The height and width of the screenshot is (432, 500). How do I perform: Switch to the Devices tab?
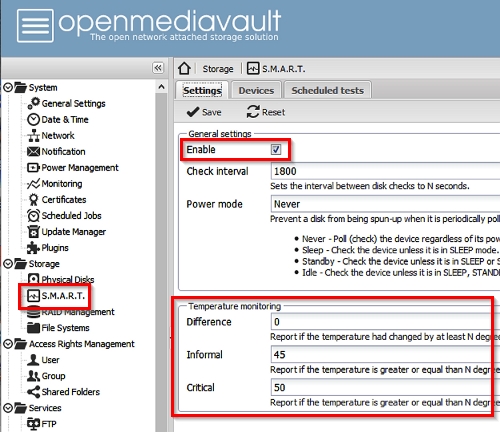256,90
